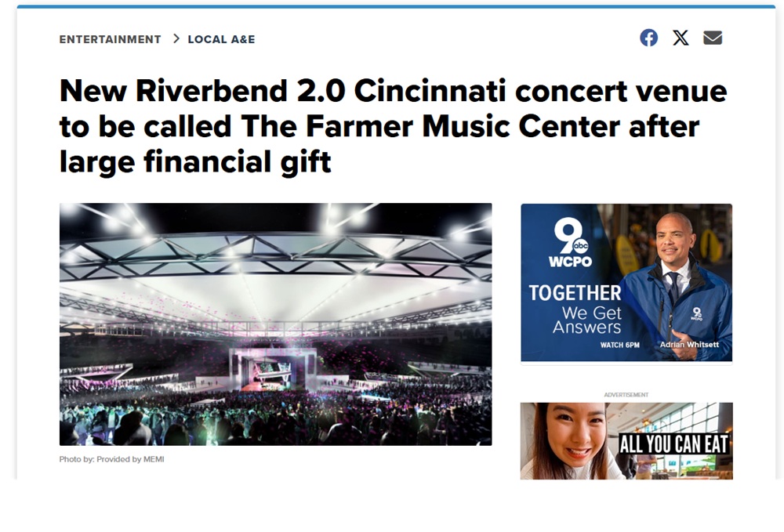The width and height of the screenshot is (784, 532).
Task: Click the WATCH 6PM text
Action: pyautogui.click(x=619, y=346)
